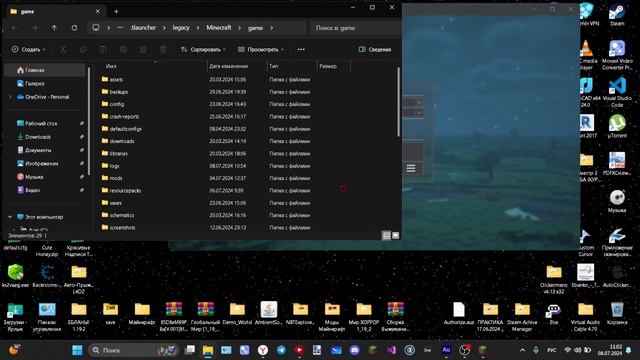Screen dimensions: 640x360
Task: Open Музыка quick access item
Action: tap(45, 177)
